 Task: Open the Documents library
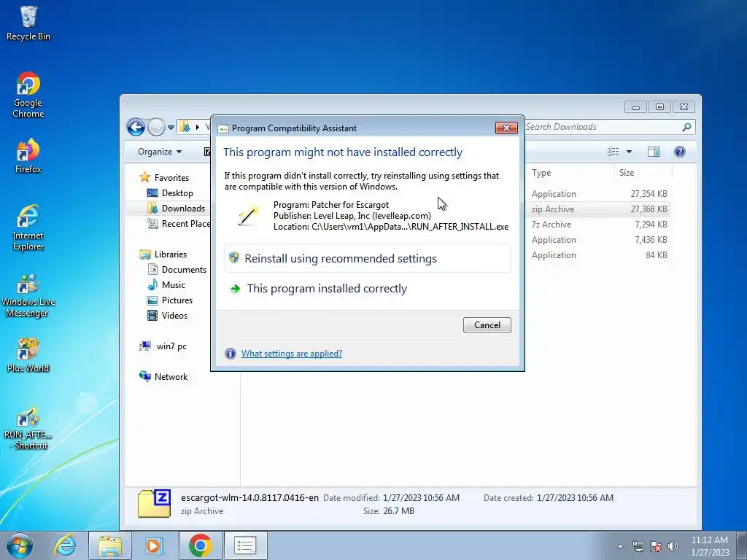(177, 270)
